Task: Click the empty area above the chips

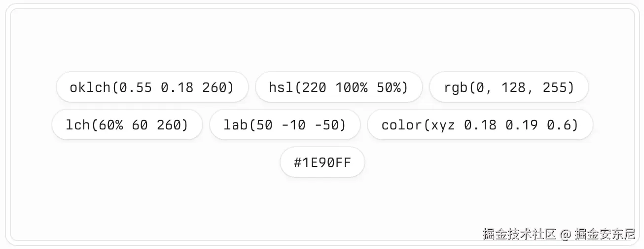Action: (322, 41)
